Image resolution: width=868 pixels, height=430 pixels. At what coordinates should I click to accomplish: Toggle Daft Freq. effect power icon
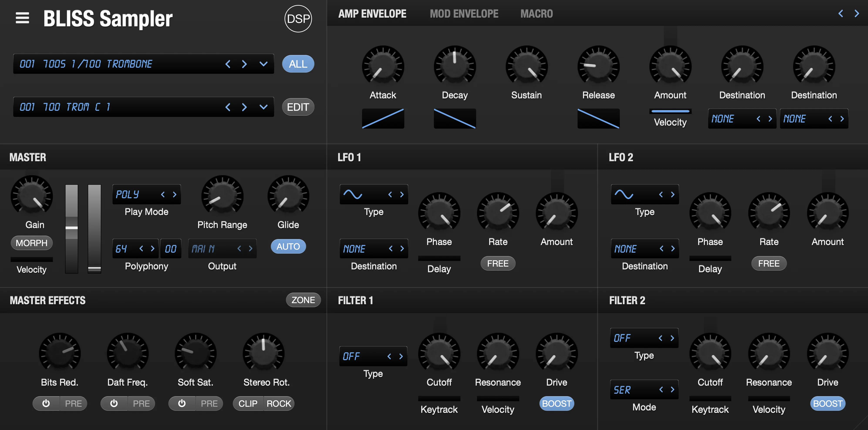pos(114,403)
